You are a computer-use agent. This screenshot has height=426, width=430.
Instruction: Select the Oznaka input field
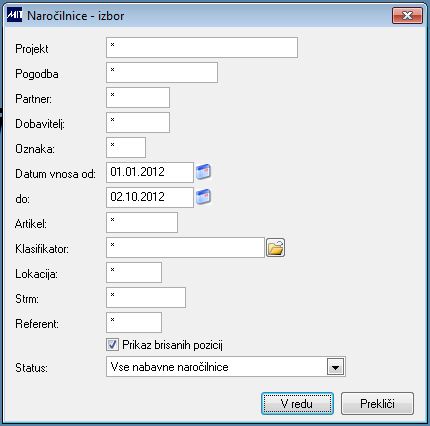pyautogui.click(x=126, y=147)
